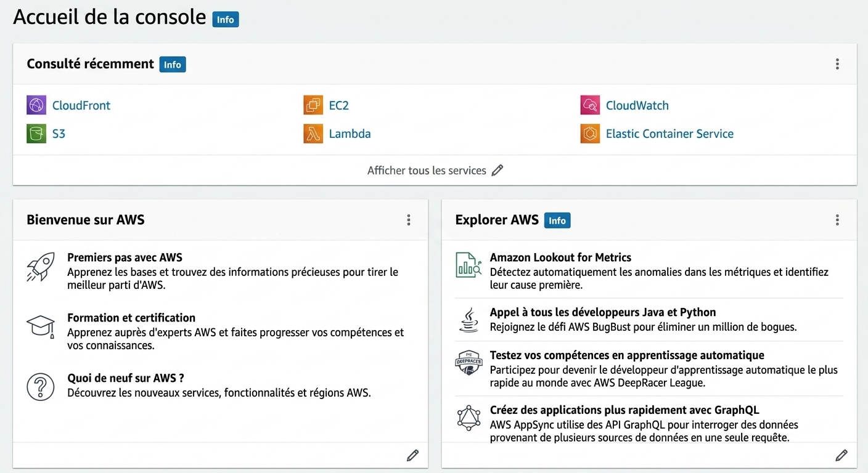Open the EC2 link
Image resolution: width=868 pixels, height=473 pixels.
339,105
